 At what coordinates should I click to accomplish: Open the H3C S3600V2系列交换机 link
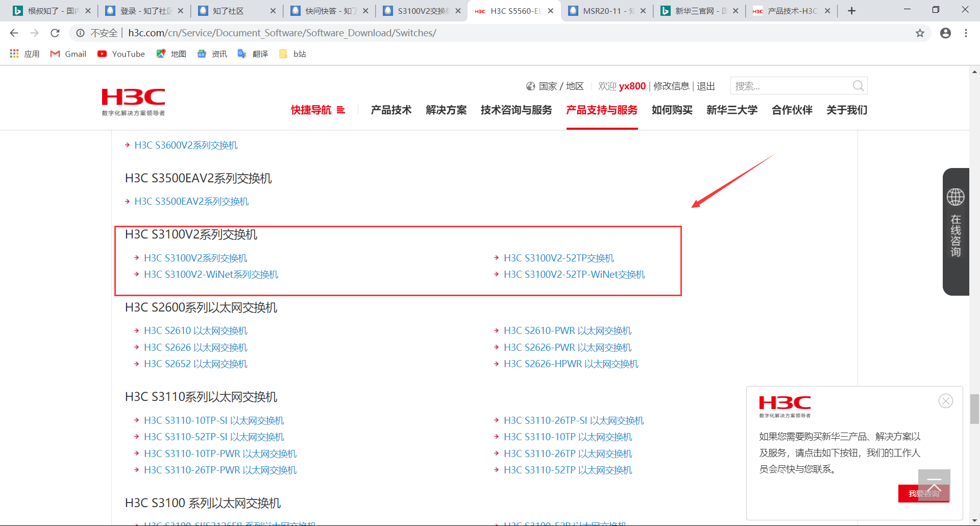tap(186, 146)
